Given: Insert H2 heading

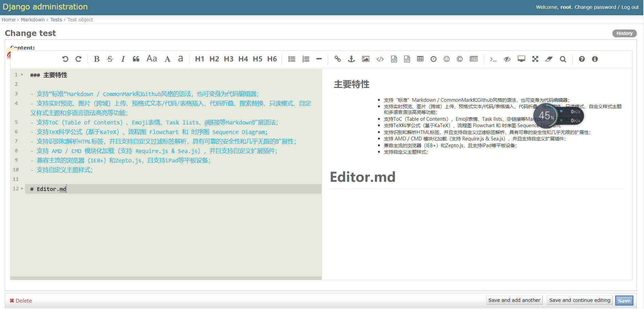Looking at the screenshot, I should (x=214, y=59).
